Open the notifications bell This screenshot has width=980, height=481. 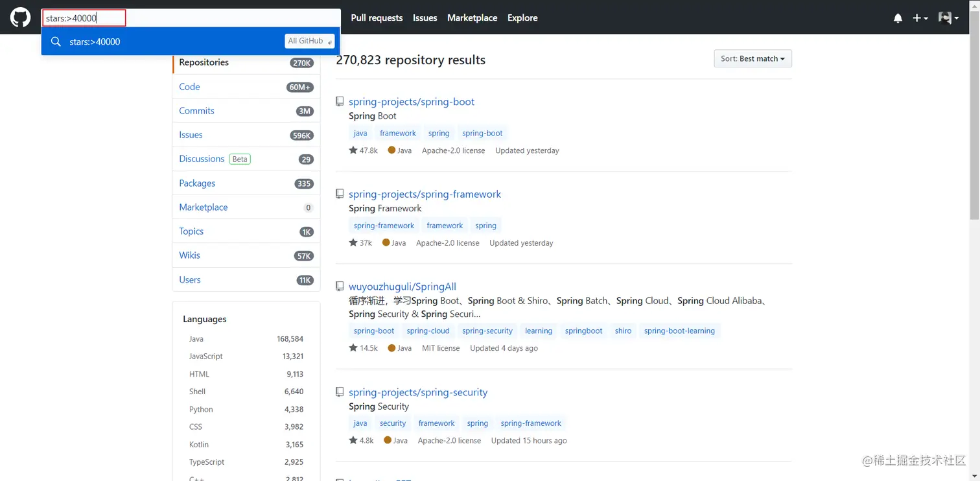[898, 18]
